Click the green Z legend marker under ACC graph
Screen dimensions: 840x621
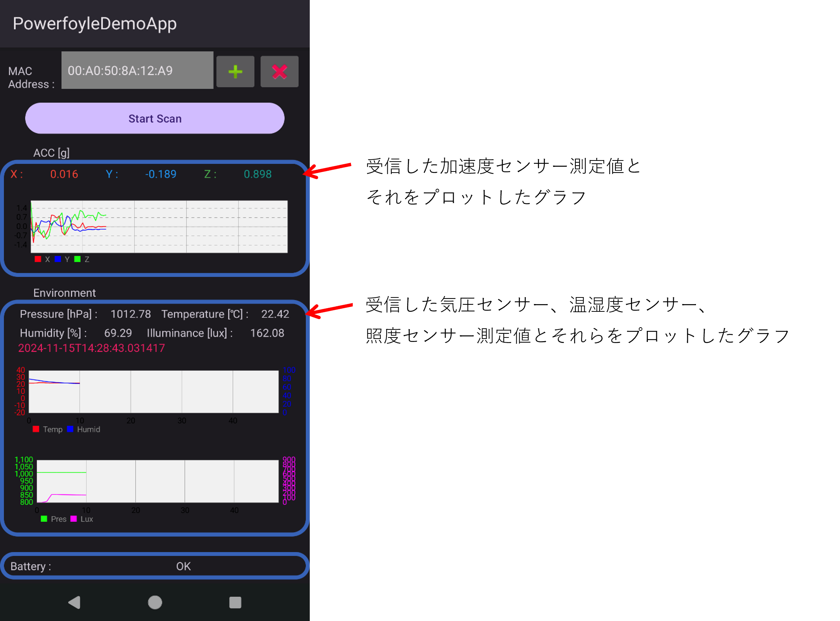78,259
